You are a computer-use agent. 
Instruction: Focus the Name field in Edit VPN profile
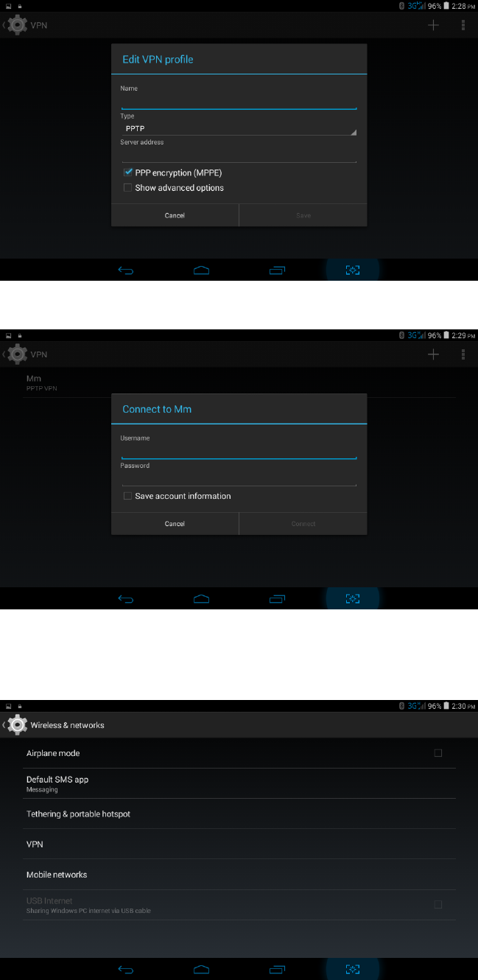pyautogui.click(x=239, y=102)
